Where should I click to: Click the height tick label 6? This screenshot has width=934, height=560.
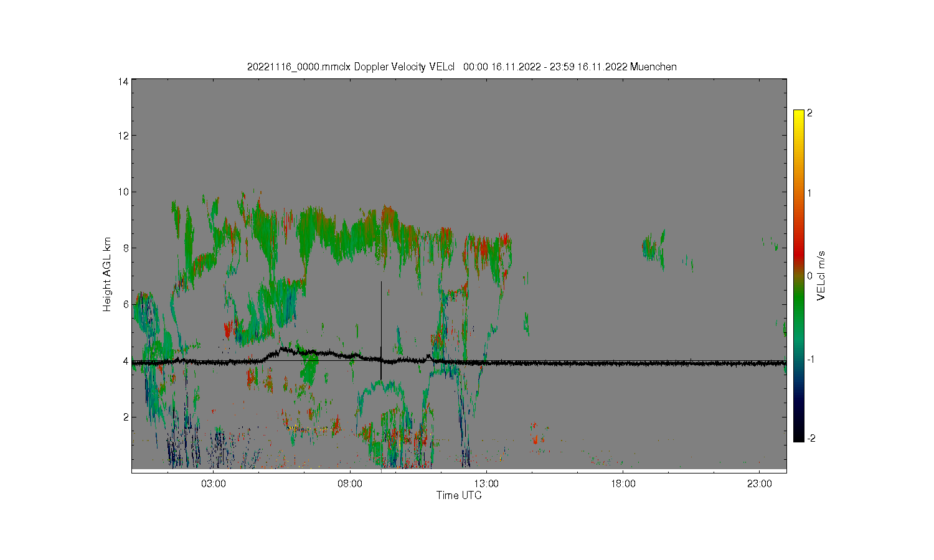tap(126, 304)
